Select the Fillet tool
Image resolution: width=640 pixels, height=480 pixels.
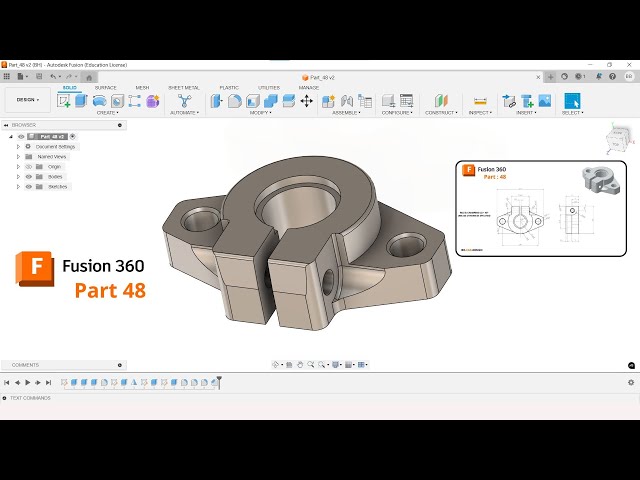coord(234,101)
